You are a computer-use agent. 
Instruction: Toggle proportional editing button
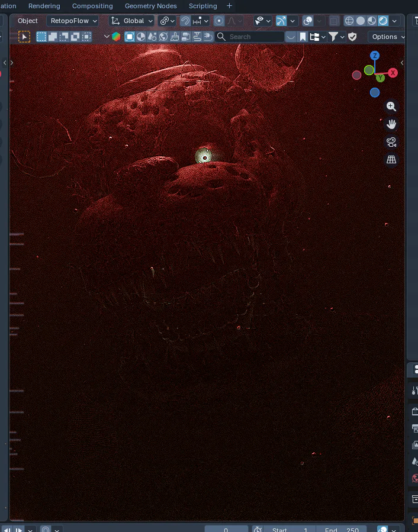click(219, 21)
